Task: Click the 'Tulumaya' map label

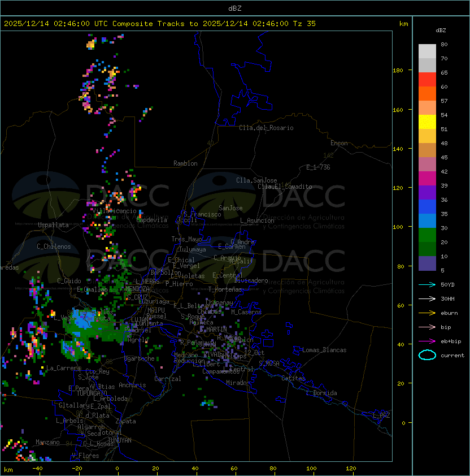Action: point(193,249)
